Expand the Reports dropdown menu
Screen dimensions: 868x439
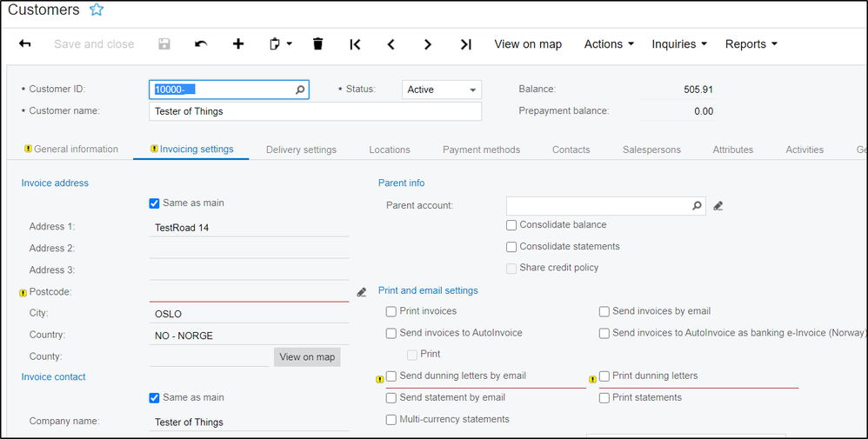(x=751, y=44)
